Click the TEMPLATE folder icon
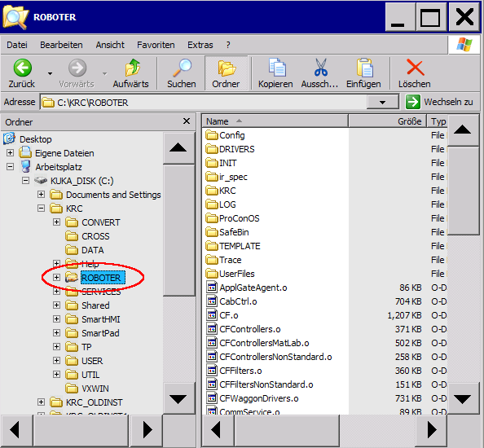This screenshot has height=448, width=484. (212, 246)
